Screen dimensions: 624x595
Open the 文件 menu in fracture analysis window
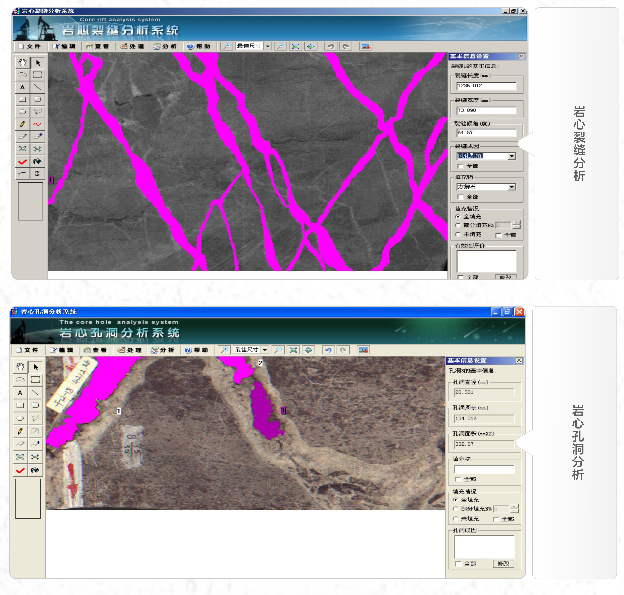30,46
